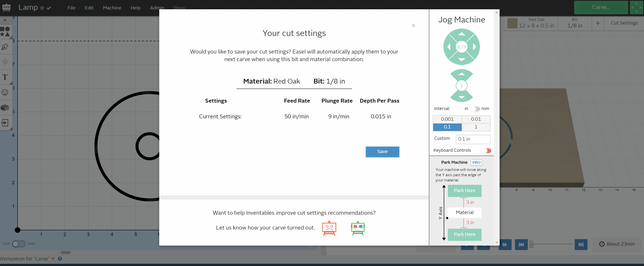Screen dimensions: 644x266
Task: Select the Text tool
Action: (5, 77)
